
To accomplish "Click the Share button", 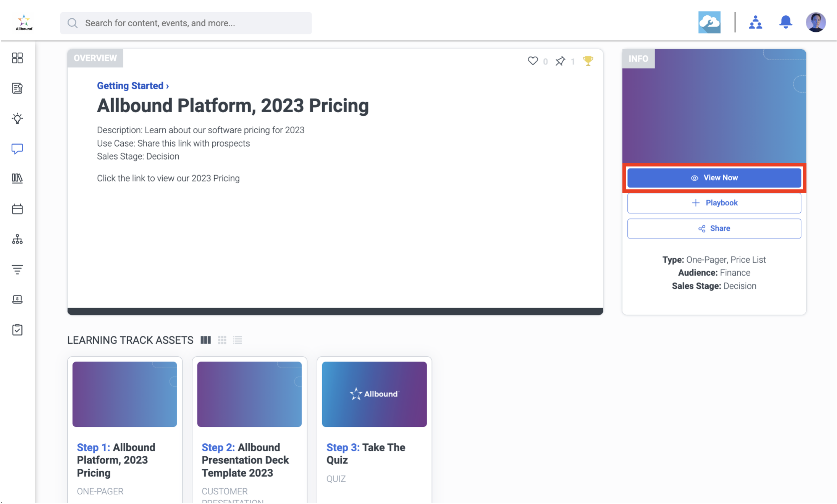I will [x=714, y=229].
